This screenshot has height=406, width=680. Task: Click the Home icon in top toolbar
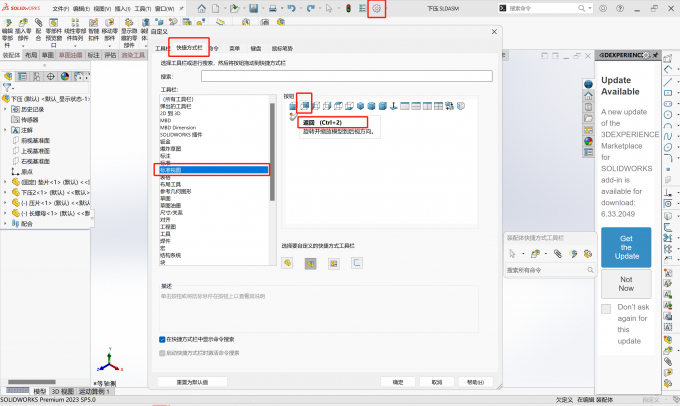pos(202,8)
